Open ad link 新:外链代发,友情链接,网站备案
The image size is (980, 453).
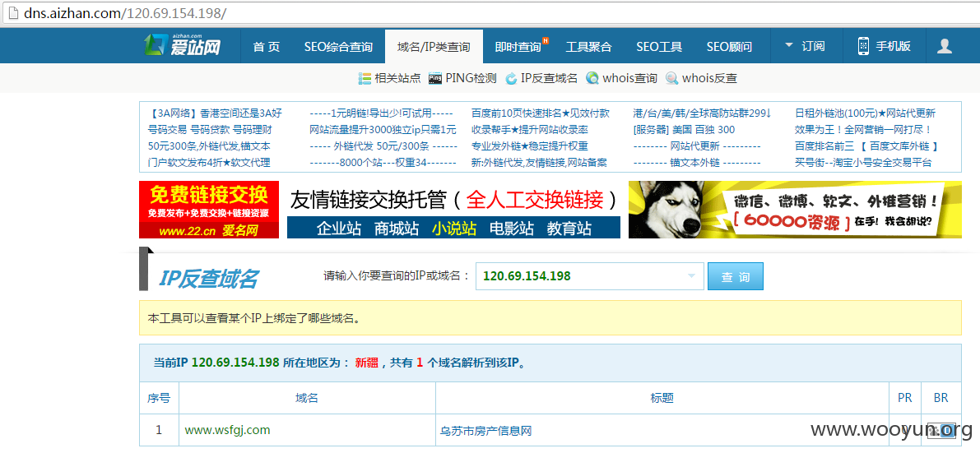point(540,163)
